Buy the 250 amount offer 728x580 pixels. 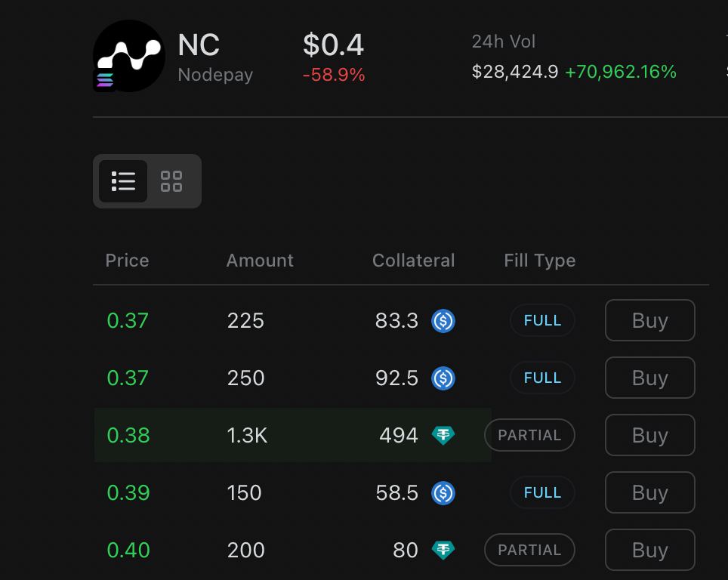pos(649,378)
